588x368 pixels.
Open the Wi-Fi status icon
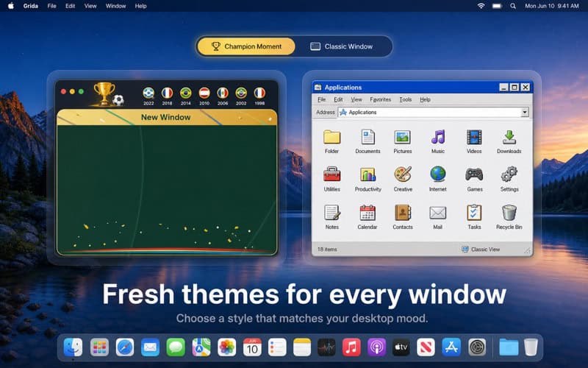[x=481, y=6]
